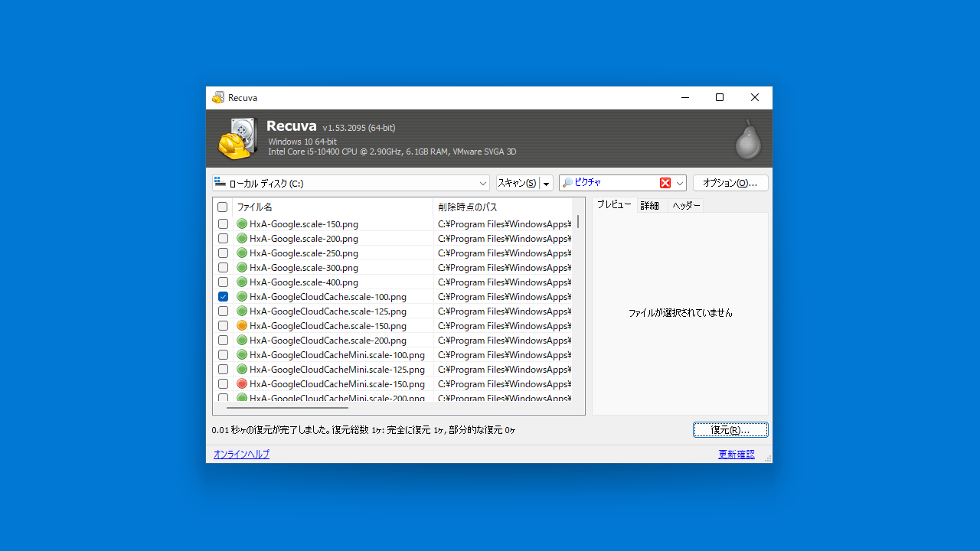
Task: Switch to the プレビュー tab
Action: point(614,205)
